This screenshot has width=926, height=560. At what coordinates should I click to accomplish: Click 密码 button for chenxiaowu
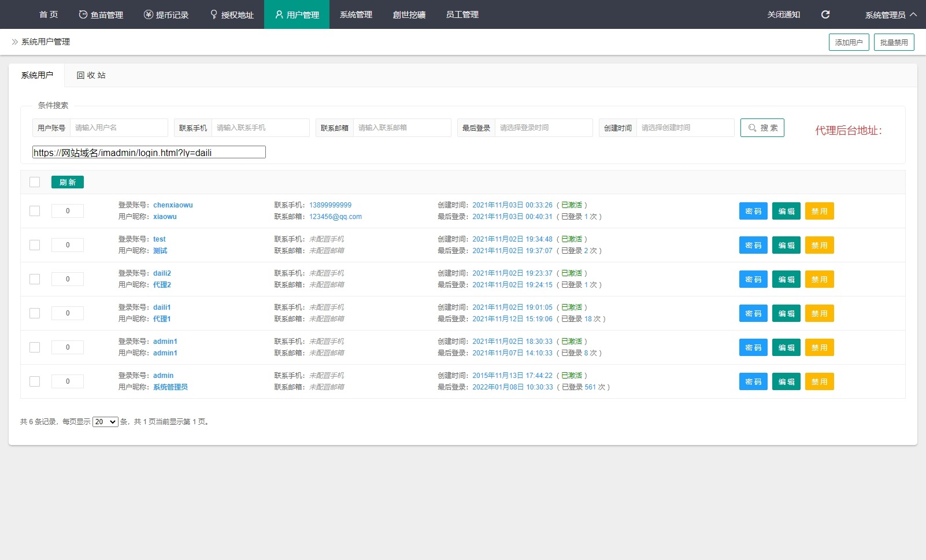[x=753, y=211]
